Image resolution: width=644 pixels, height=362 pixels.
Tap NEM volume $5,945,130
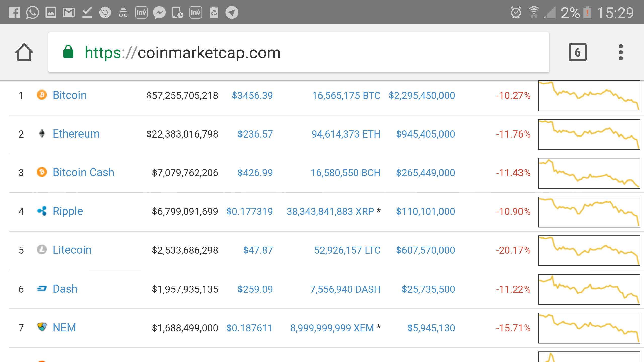click(x=431, y=328)
